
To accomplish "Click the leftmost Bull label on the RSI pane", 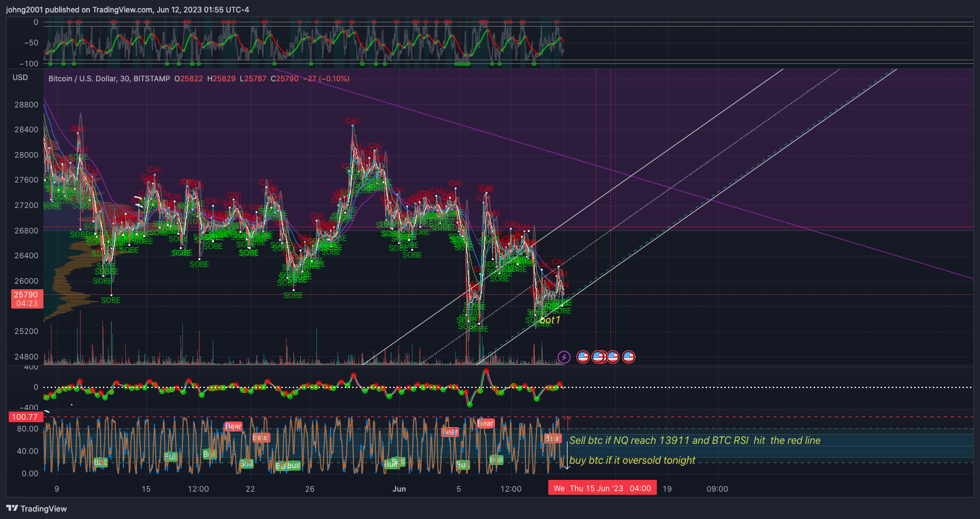I will (100, 463).
